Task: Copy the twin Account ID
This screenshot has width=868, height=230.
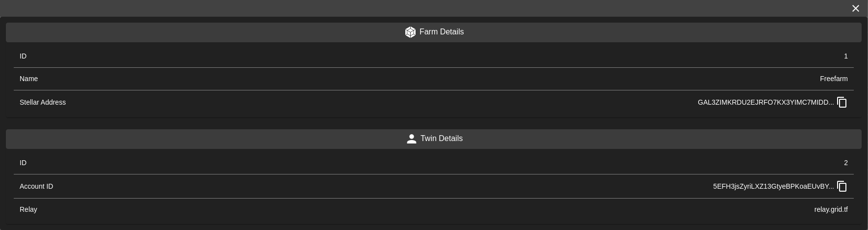Action: pyautogui.click(x=842, y=186)
